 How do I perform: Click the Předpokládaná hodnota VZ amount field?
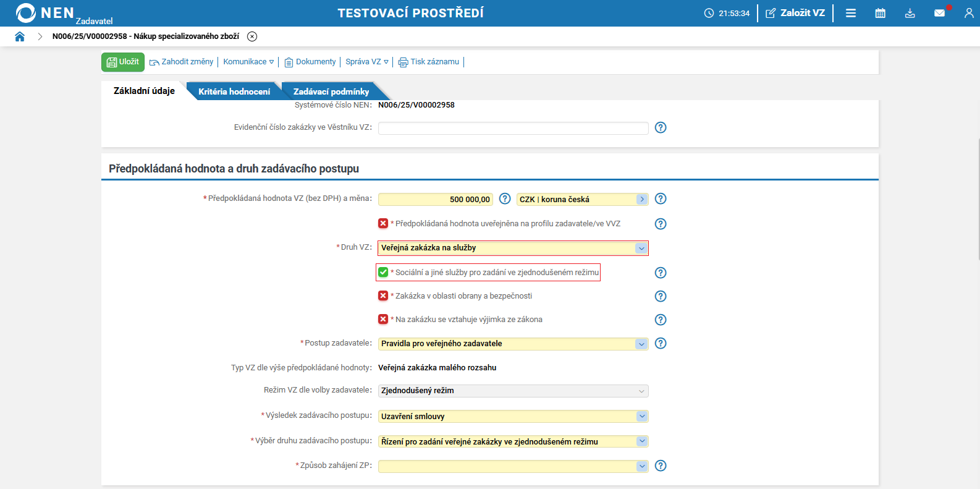click(435, 199)
